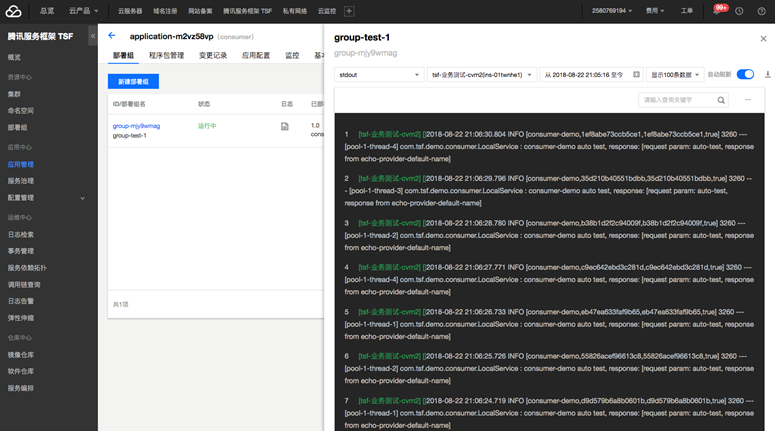Switch to the 变更记录 tab

212,56
